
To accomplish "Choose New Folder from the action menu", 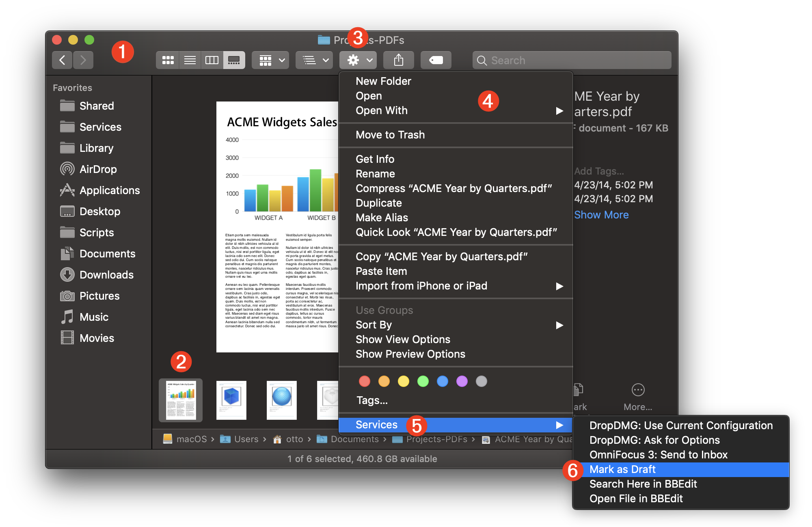I will click(x=456, y=81).
